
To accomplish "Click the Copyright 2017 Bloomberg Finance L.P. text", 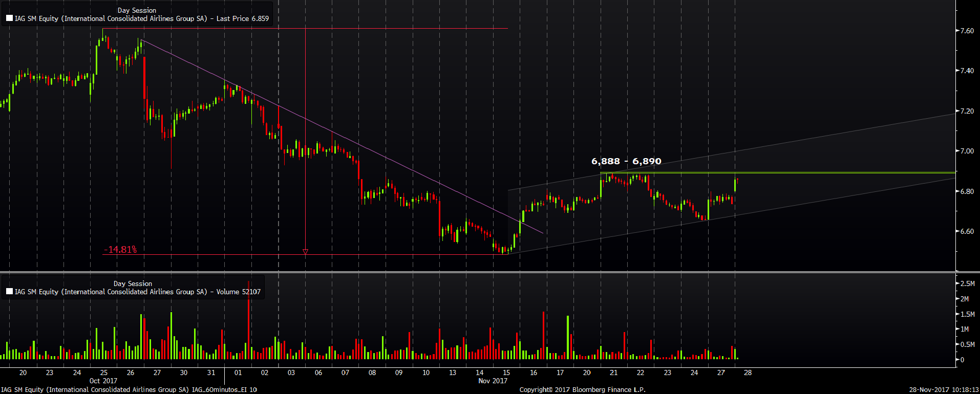I will pos(583,390).
